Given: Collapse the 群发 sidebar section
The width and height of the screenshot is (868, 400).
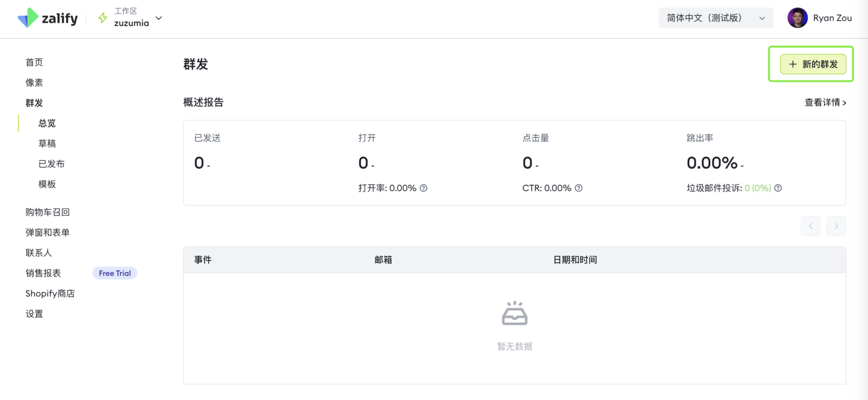Looking at the screenshot, I should [34, 103].
